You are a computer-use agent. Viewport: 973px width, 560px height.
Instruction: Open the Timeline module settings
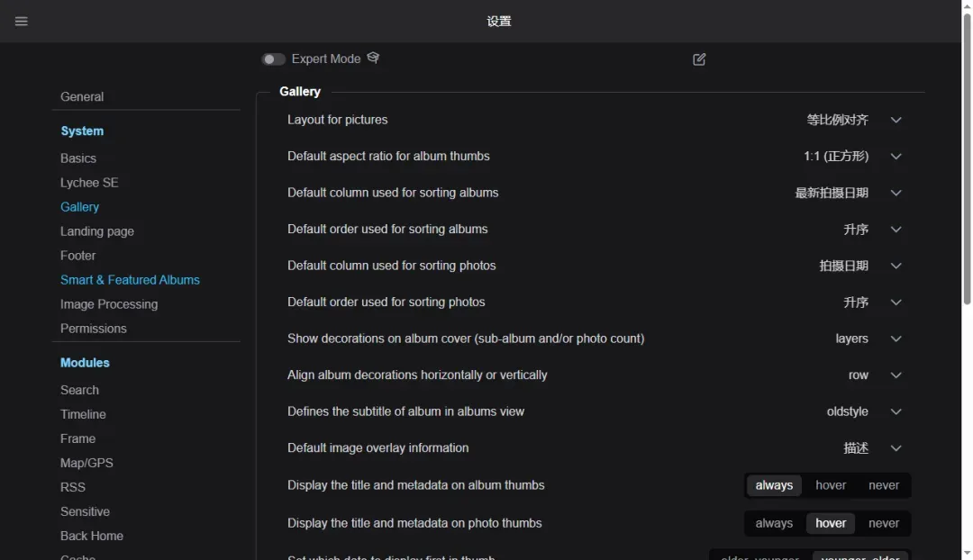(83, 414)
